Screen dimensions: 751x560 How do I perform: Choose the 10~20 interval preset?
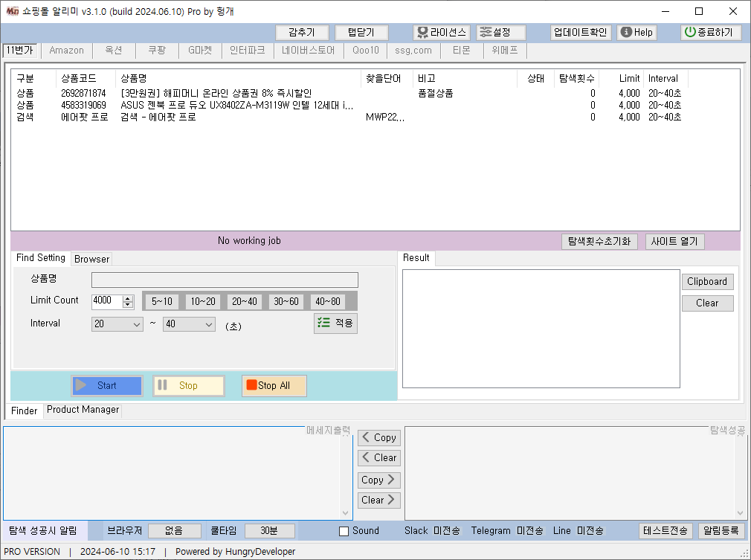click(x=203, y=302)
